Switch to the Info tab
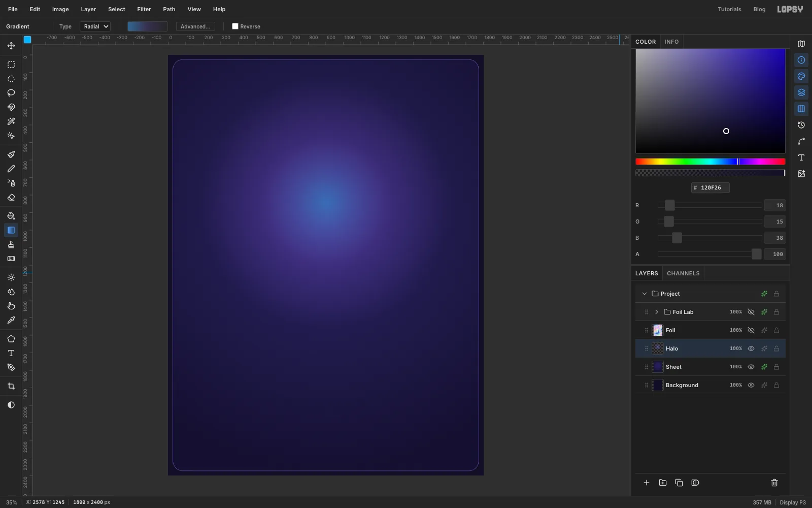The width and height of the screenshot is (812, 508). pos(671,42)
